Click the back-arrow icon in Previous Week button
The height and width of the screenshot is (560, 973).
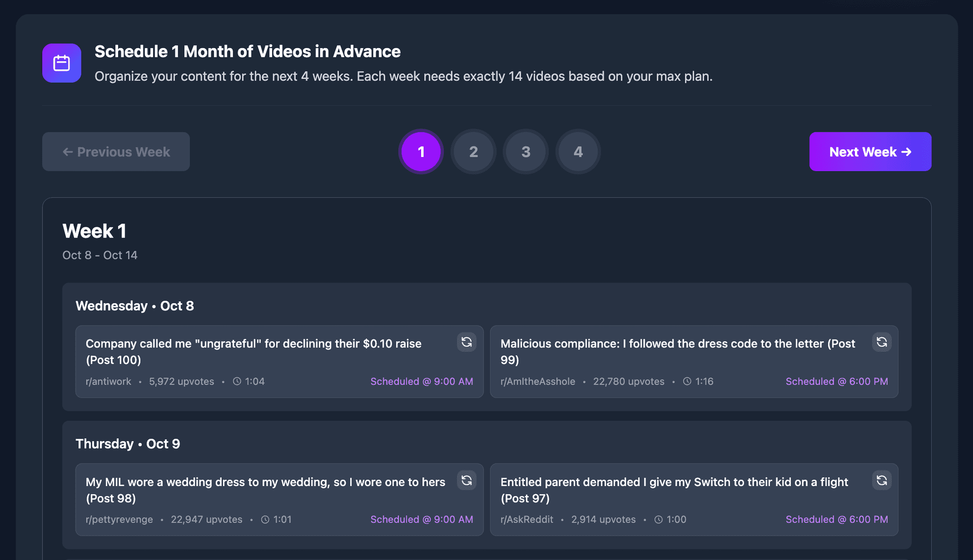[x=68, y=151]
